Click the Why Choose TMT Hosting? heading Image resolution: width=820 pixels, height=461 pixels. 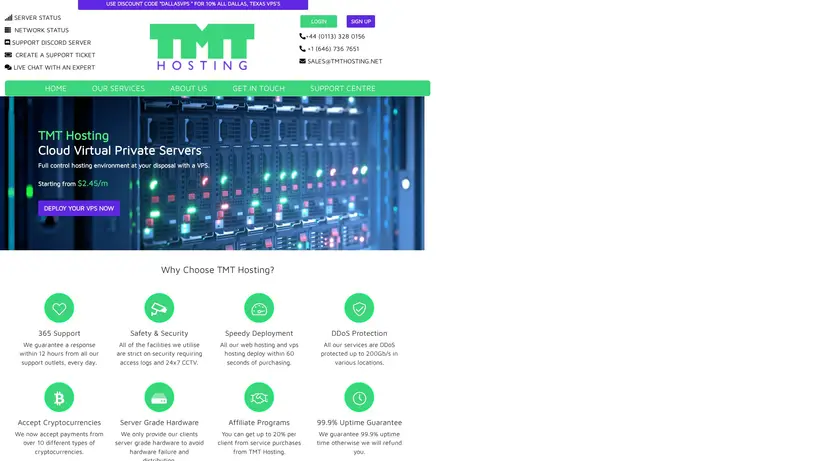pos(218,270)
